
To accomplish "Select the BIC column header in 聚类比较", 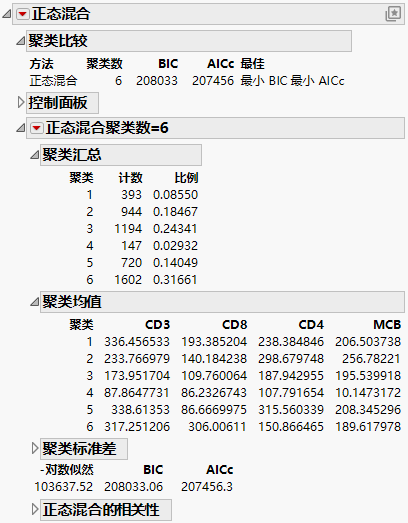I will point(168,64).
